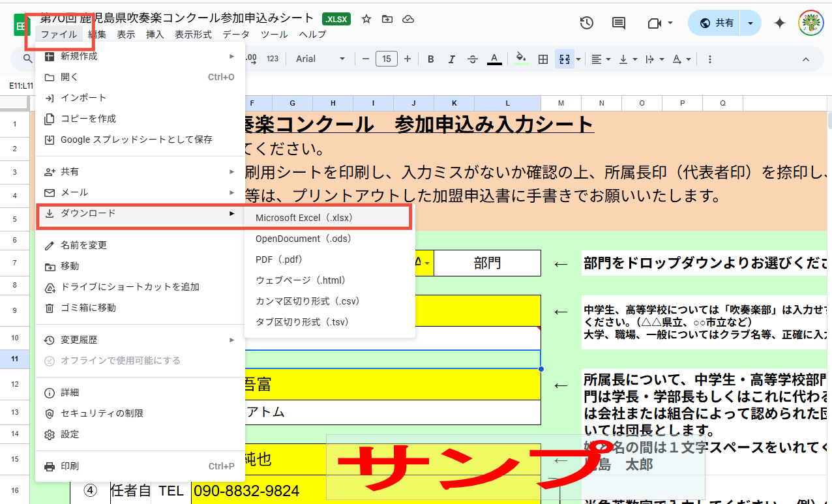Expand the Meet call options arrow
This screenshot has width=832, height=504.
(x=670, y=23)
